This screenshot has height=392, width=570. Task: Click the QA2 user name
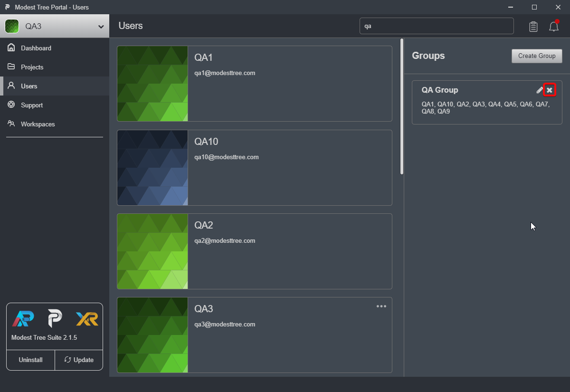[203, 225]
